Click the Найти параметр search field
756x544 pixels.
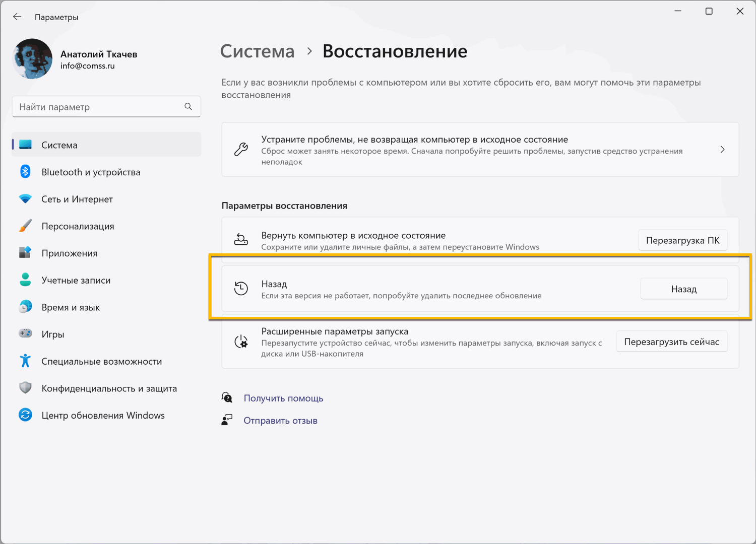[x=98, y=107]
